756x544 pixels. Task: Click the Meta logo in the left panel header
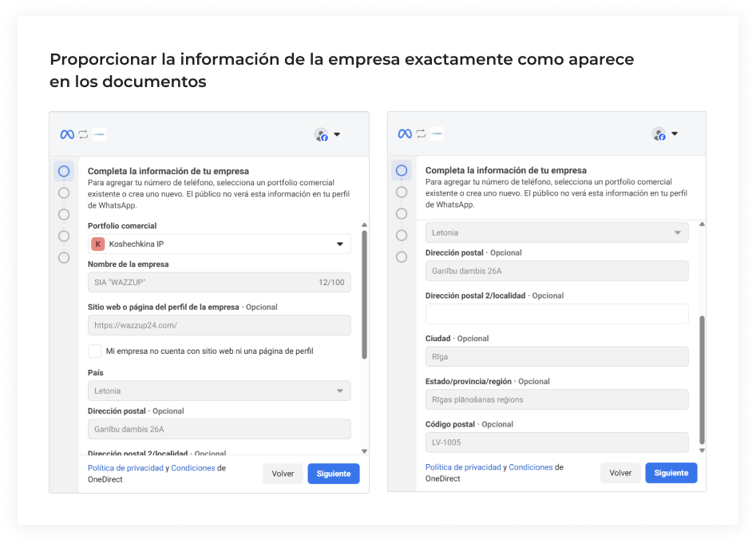[x=66, y=134]
